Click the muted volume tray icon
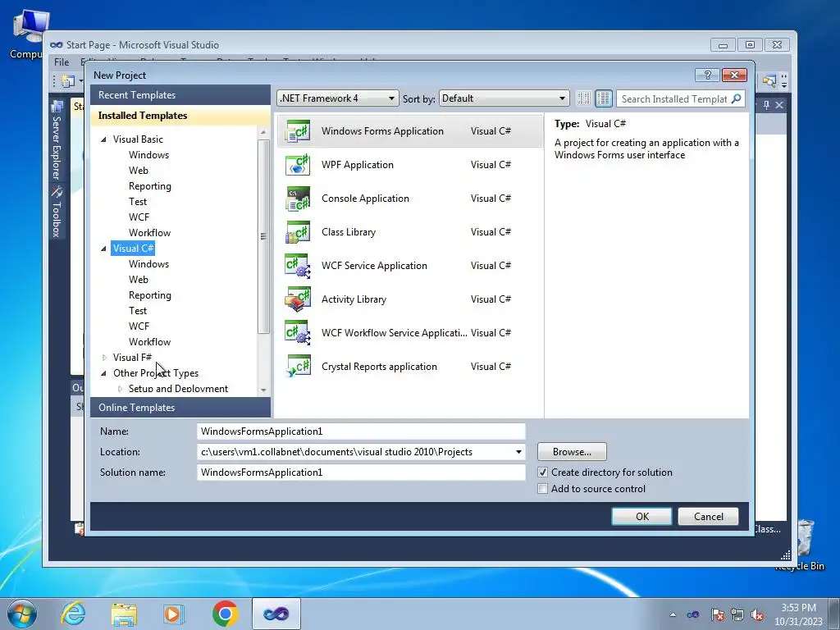The width and height of the screenshot is (840, 630). pos(757,614)
